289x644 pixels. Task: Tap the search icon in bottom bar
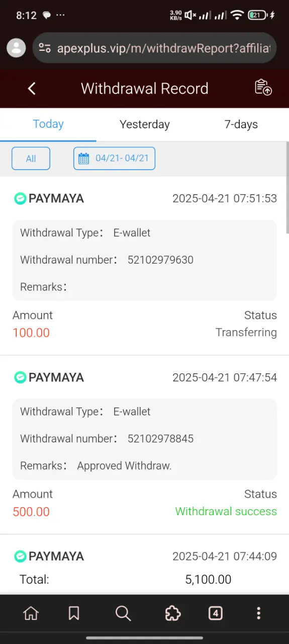(123, 613)
